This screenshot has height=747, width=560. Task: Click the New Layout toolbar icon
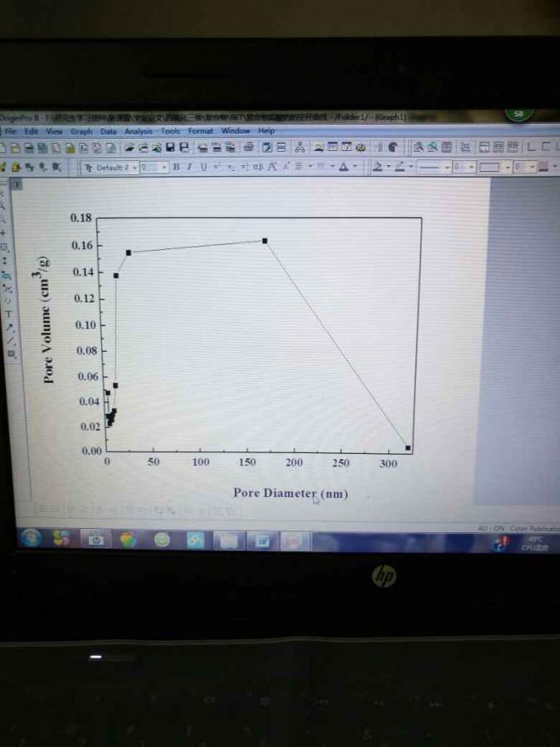click(x=97, y=148)
